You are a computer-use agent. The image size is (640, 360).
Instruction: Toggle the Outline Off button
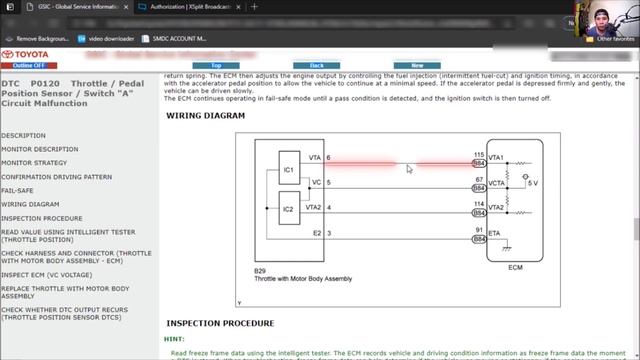click(29, 66)
